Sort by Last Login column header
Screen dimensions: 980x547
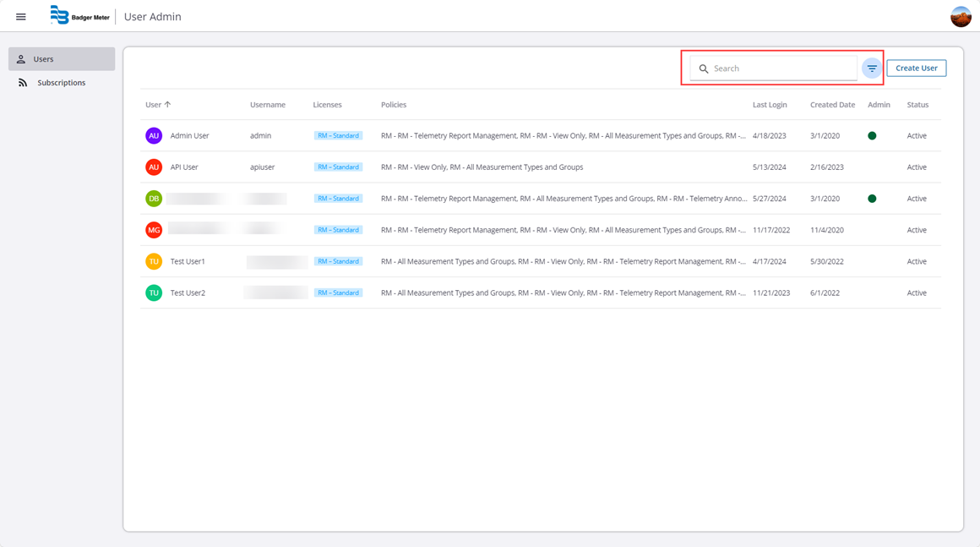coord(769,105)
